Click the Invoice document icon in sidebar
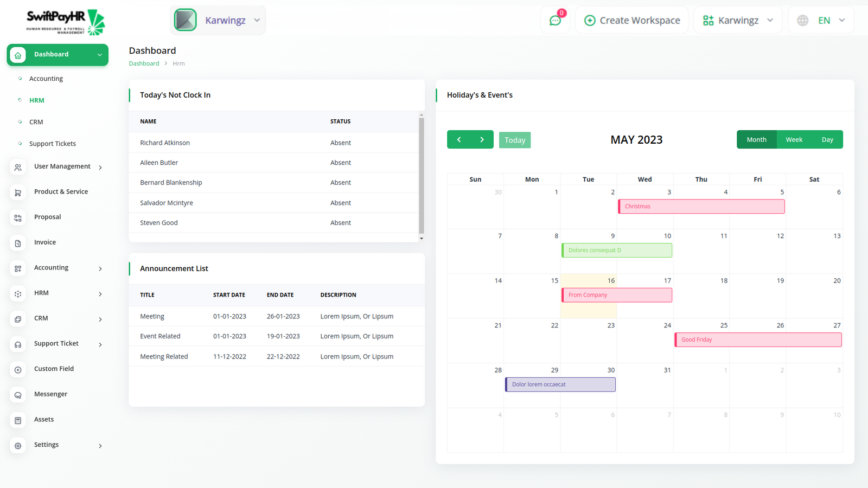Screen dimensions: 868x488 18,243
